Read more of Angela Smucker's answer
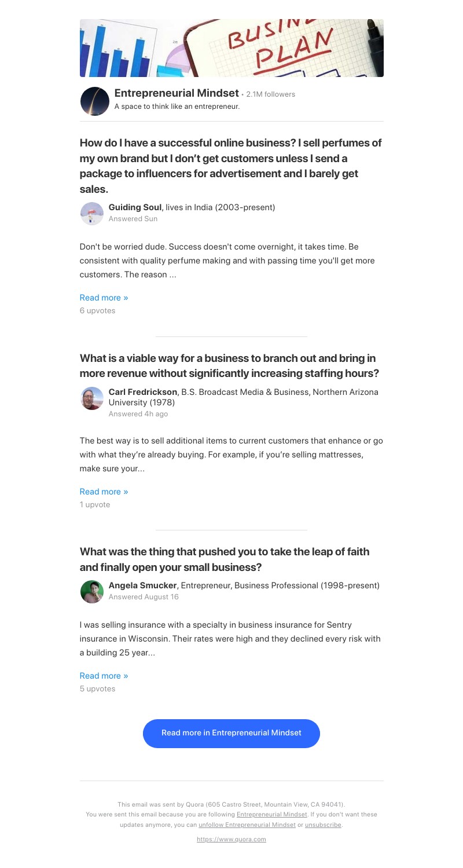The height and width of the screenshot is (868, 463). [x=104, y=676]
